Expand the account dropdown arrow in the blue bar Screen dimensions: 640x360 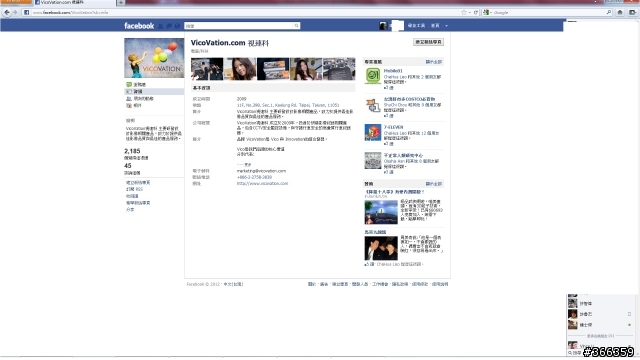pos(446,26)
